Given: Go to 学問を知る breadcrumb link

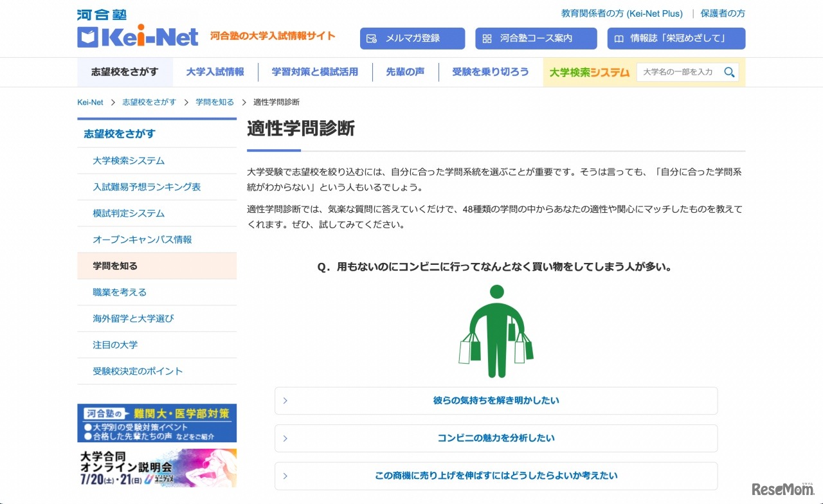Looking at the screenshot, I should coord(215,102).
